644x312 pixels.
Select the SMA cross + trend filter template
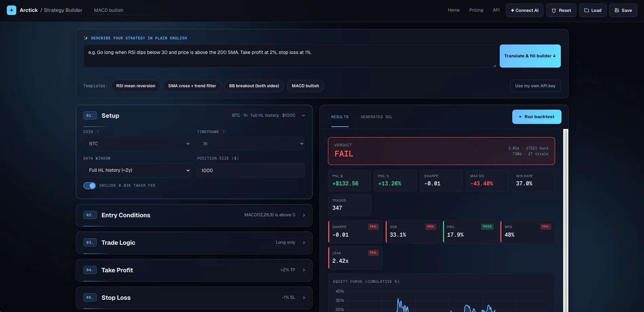(192, 86)
